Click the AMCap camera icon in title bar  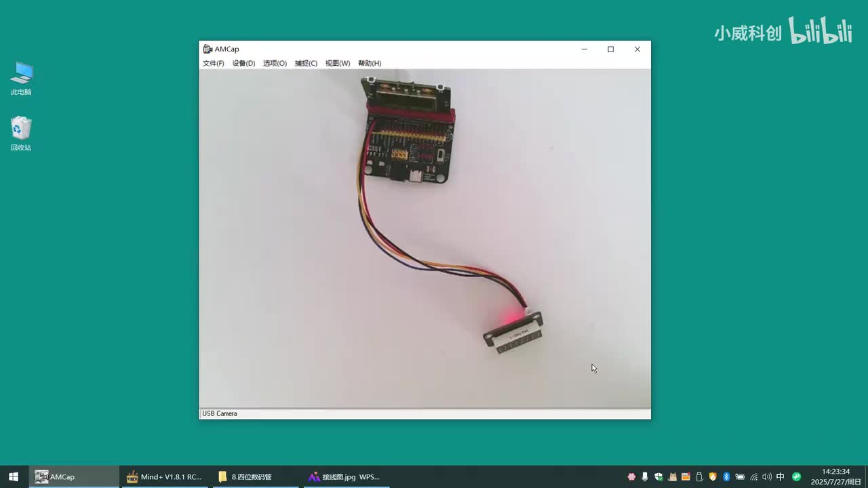tap(208, 49)
